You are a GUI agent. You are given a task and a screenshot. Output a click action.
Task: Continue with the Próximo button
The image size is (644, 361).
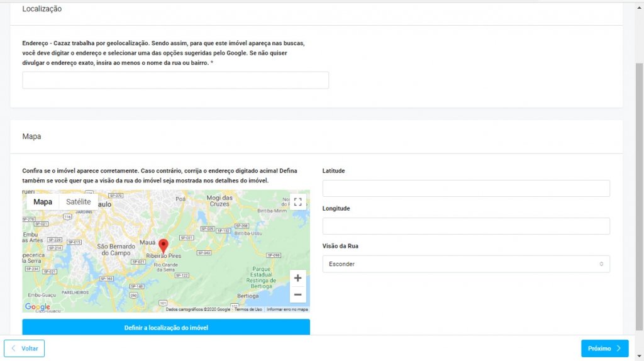pyautogui.click(x=604, y=348)
